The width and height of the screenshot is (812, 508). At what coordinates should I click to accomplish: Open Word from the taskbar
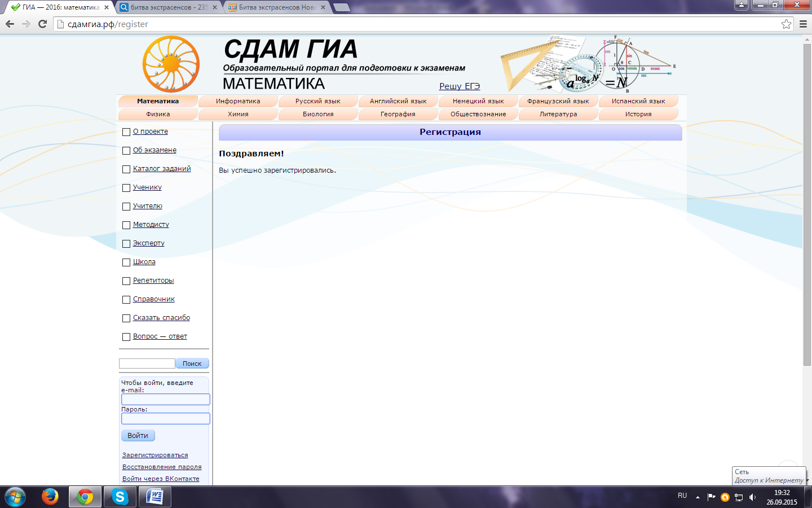point(155,497)
